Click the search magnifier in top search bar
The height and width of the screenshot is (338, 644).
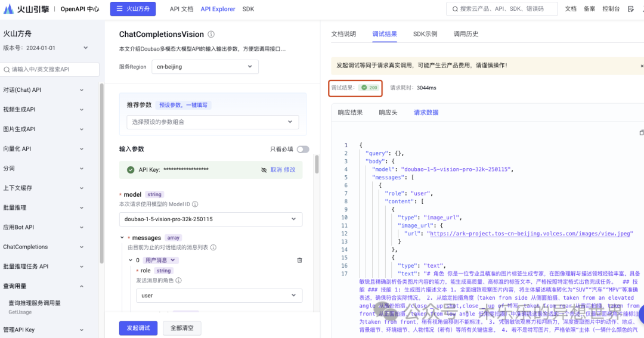pos(455,8)
